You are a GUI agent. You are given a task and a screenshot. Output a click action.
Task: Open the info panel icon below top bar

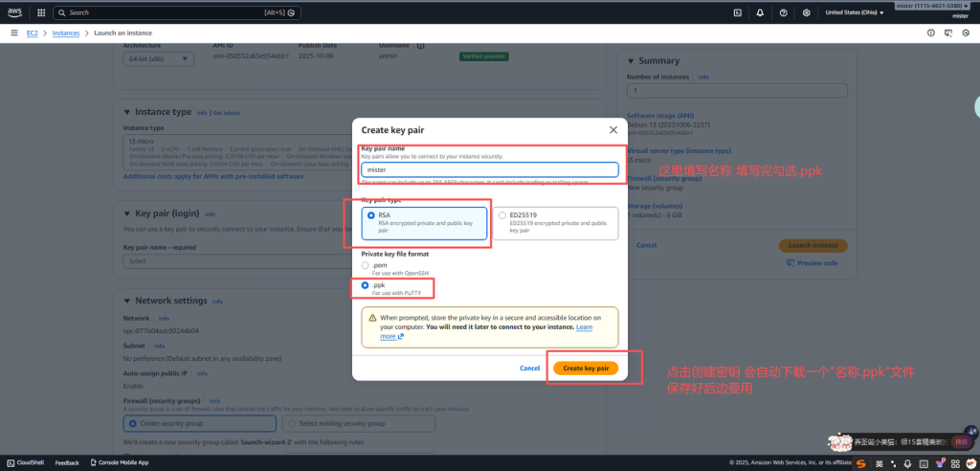coord(930,33)
